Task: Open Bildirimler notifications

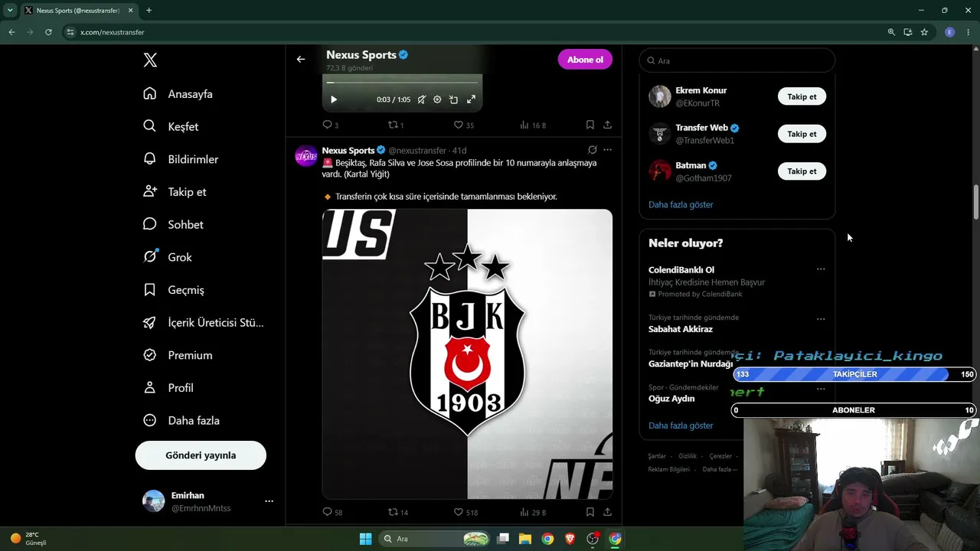Action: (x=181, y=159)
